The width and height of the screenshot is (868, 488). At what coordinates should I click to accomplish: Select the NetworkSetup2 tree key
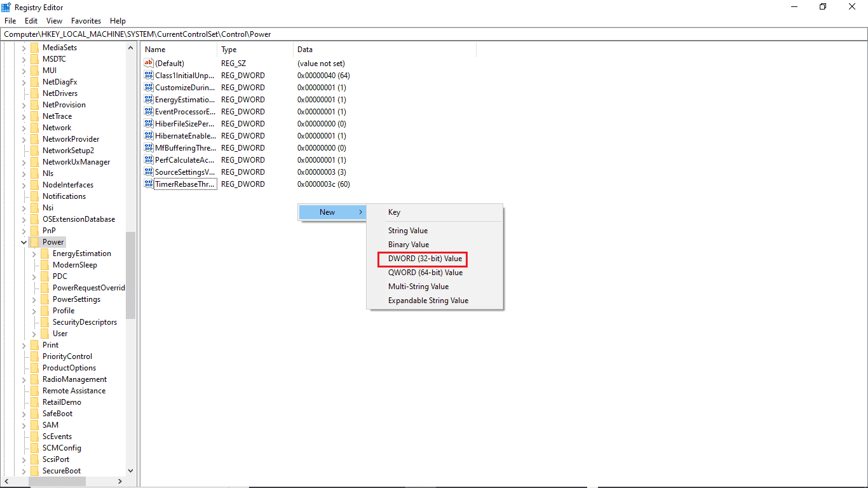(68, 151)
